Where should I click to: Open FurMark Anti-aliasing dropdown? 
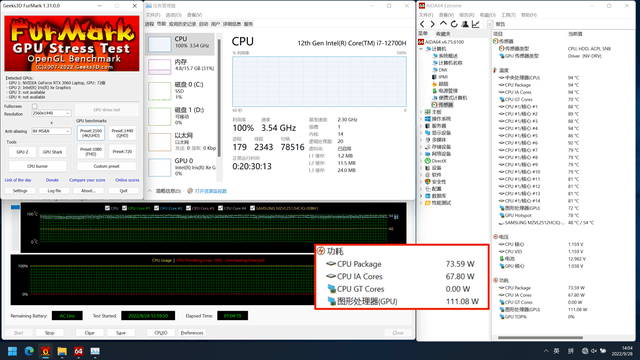click(51, 131)
